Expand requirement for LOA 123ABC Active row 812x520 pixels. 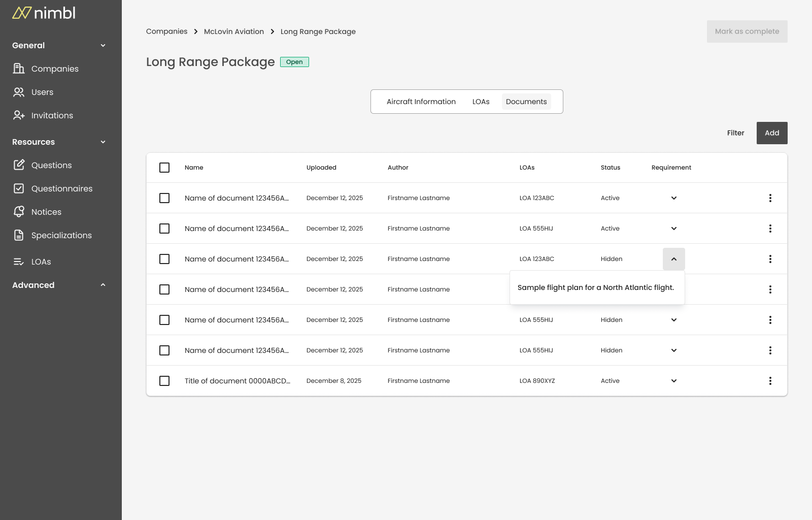674,198
